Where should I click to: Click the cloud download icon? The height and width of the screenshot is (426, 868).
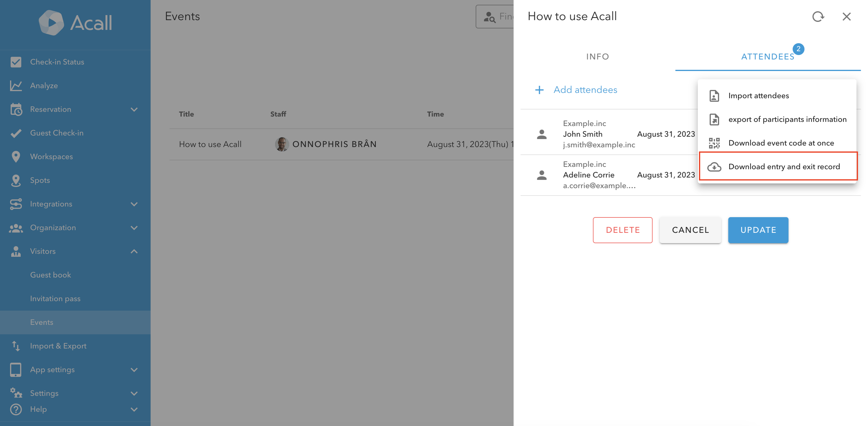714,167
